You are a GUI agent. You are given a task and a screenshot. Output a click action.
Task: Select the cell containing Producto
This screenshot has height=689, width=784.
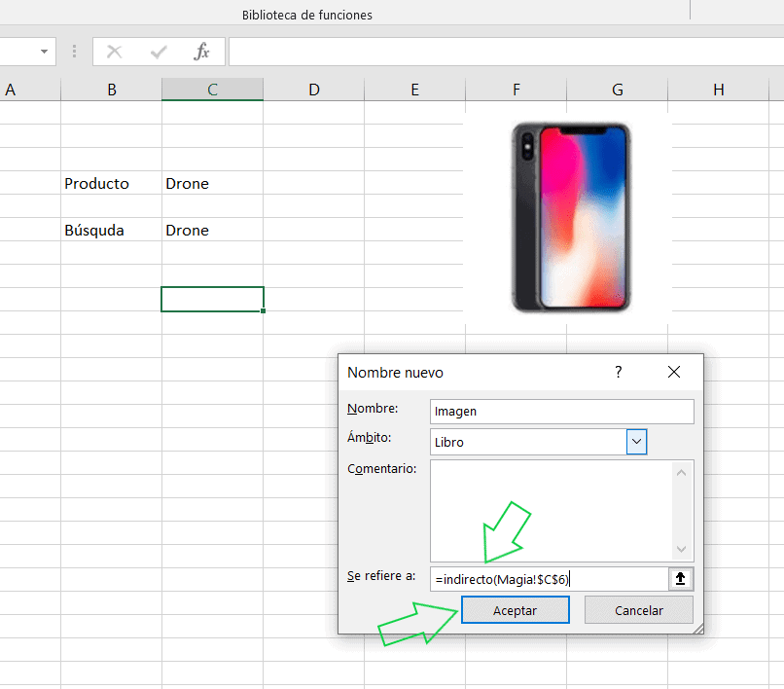112,183
